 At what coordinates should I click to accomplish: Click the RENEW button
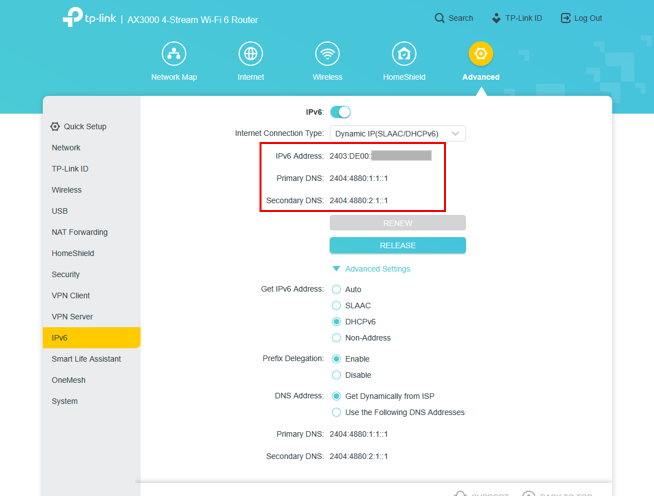pyautogui.click(x=397, y=223)
